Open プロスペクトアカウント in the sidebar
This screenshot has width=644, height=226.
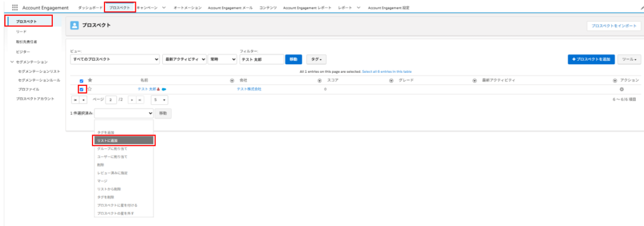(x=35, y=99)
